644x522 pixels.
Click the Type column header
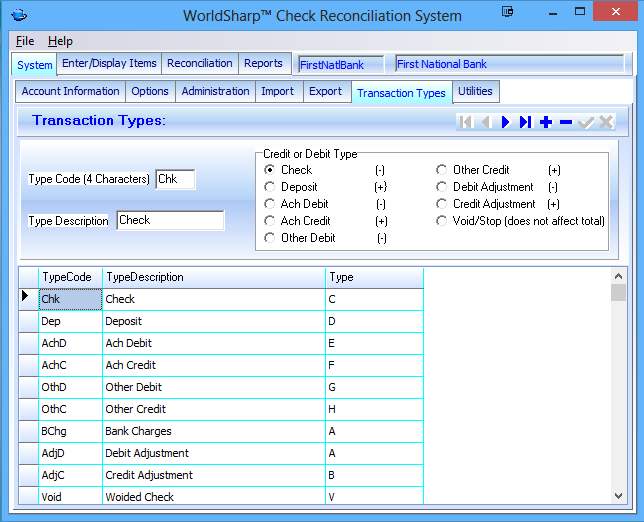point(375,277)
